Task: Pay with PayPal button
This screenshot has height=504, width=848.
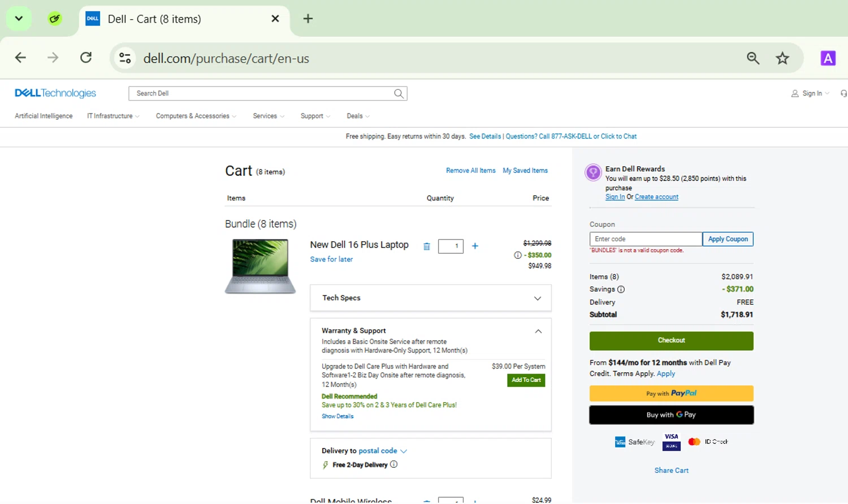Action: pyautogui.click(x=672, y=393)
